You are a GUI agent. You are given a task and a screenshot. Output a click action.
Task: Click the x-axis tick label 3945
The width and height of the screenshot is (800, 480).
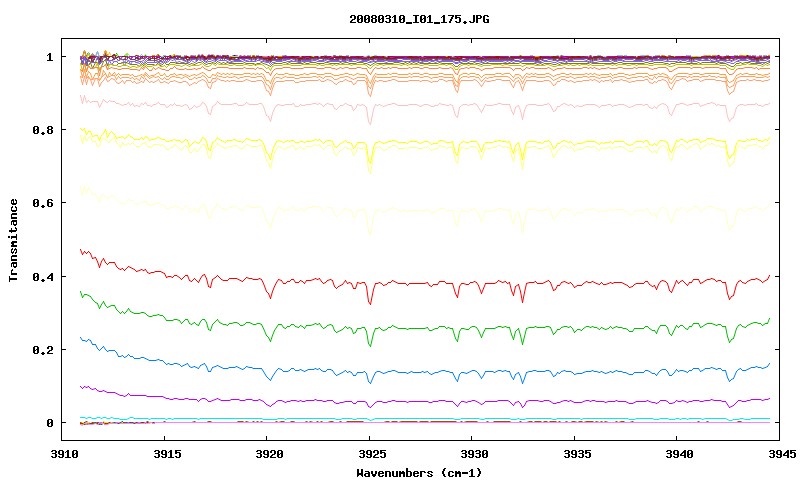click(x=782, y=454)
